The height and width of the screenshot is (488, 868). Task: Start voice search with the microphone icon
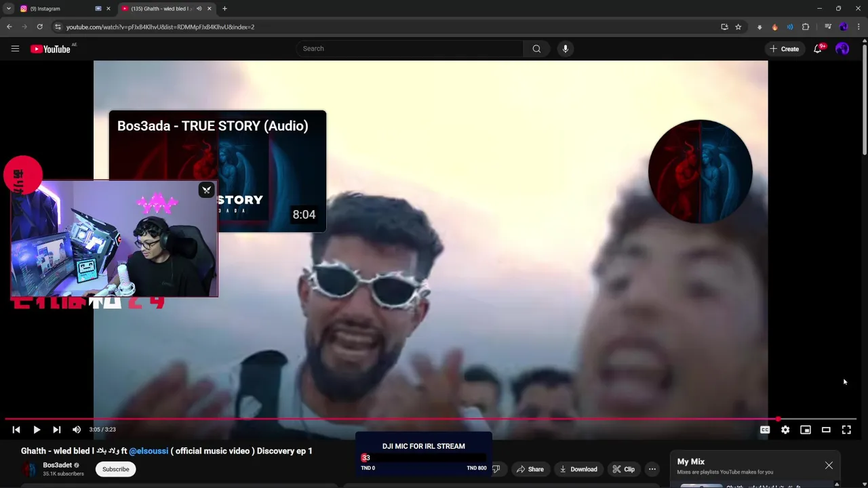click(565, 49)
